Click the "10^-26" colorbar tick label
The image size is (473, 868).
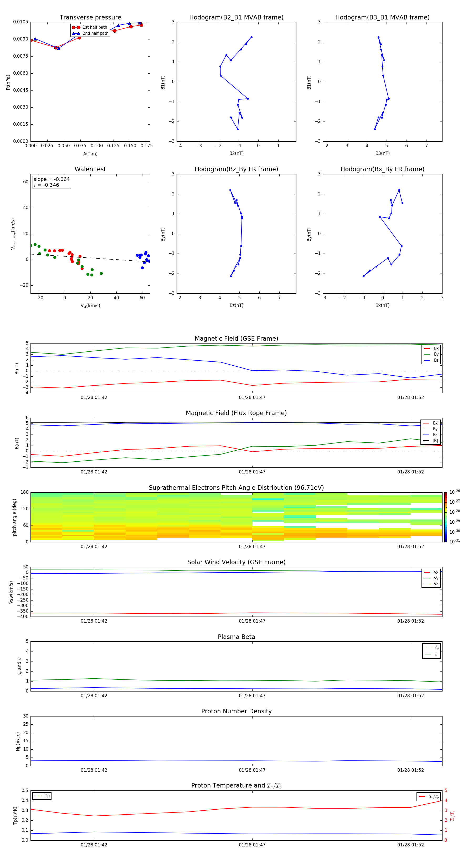pyautogui.click(x=455, y=492)
